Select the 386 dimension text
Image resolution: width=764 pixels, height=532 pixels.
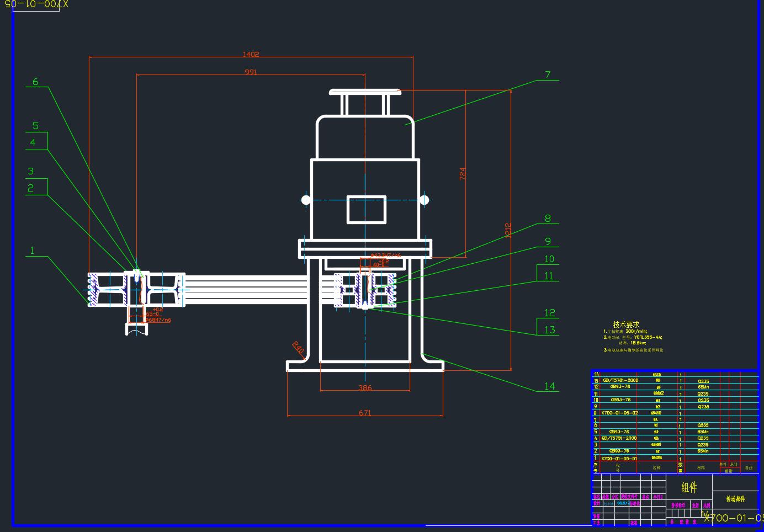point(365,388)
